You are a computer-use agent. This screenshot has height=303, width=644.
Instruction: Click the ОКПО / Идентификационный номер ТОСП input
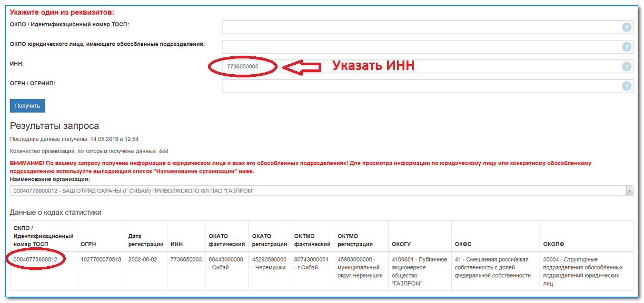[x=427, y=27]
